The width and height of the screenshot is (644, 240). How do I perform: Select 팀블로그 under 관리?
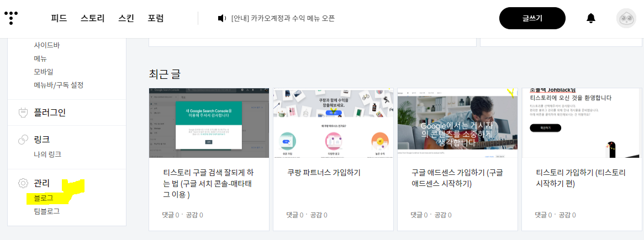coord(47,211)
